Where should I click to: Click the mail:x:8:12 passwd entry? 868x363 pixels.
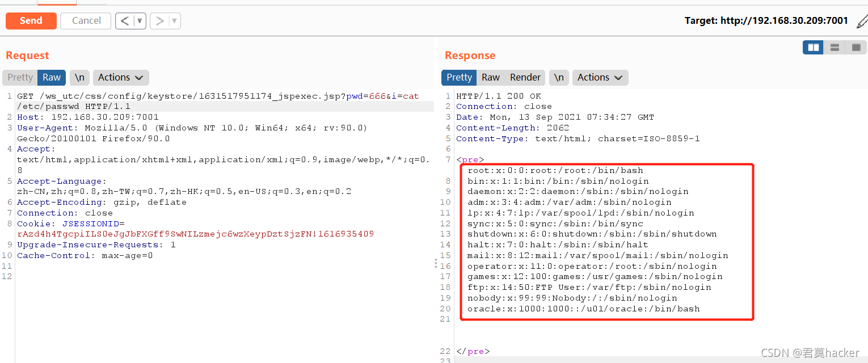(x=598, y=255)
